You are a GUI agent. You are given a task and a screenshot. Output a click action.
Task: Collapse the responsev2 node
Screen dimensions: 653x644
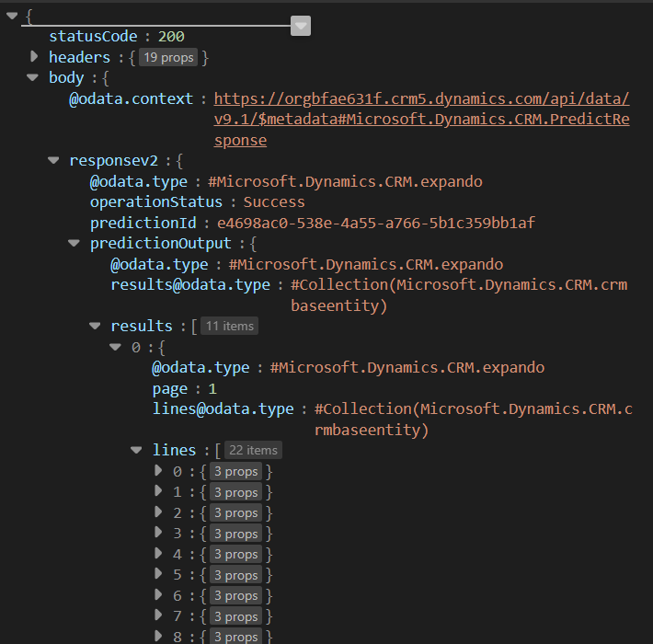pos(54,160)
